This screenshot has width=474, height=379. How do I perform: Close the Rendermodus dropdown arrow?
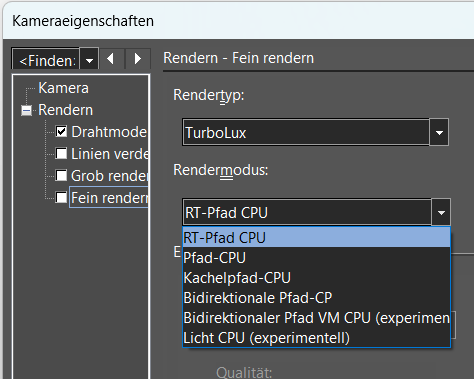click(441, 213)
